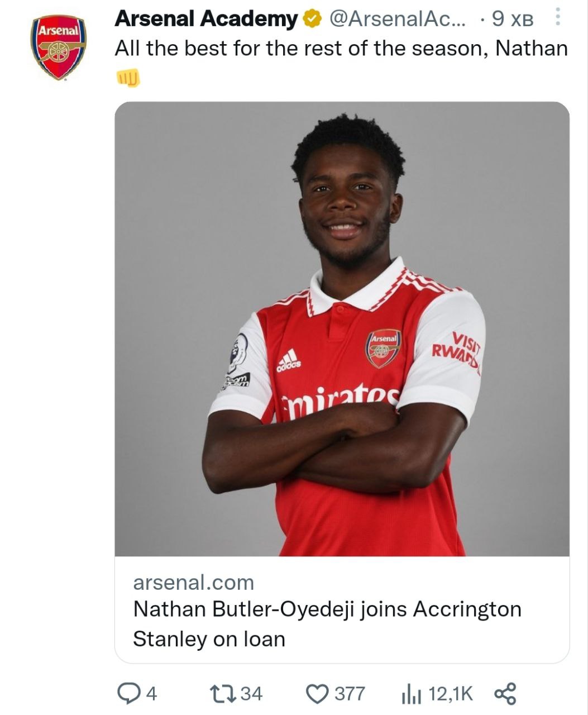Like the tweet with the heart icon

coord(317,694)
